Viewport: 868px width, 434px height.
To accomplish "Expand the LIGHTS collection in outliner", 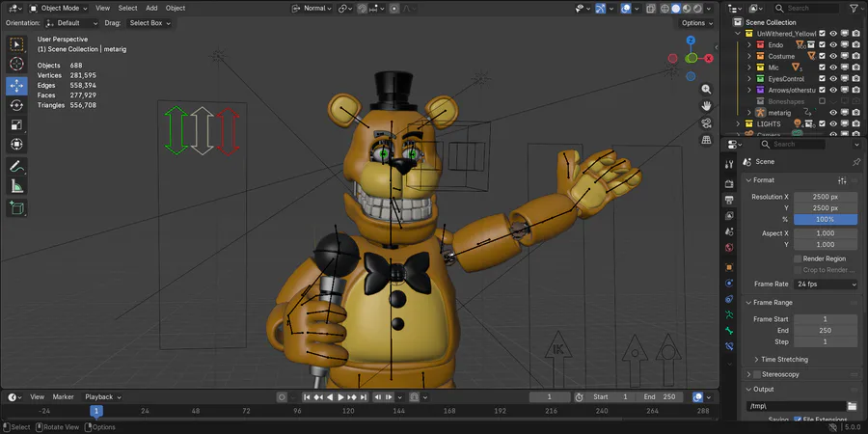I will click(738, 124).
